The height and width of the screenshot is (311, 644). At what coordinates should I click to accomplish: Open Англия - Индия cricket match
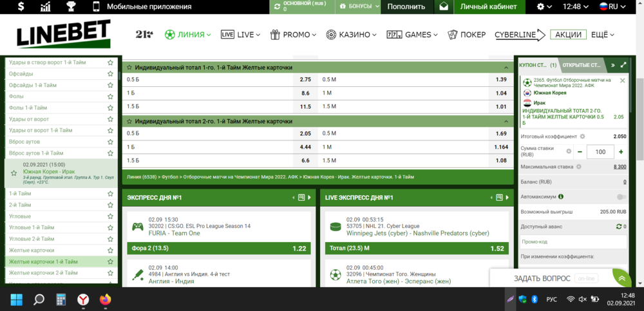pyautogui.click(x=171, y=281)
